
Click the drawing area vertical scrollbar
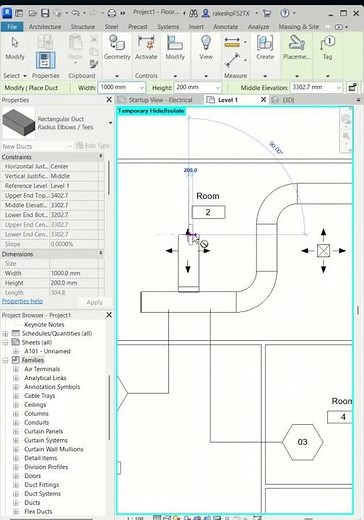coord(358,310)
